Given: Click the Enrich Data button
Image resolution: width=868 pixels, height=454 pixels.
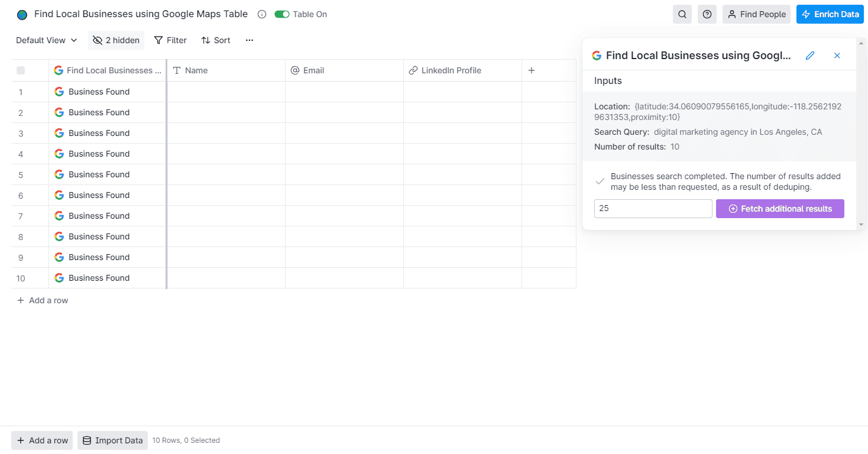Looking at the screenshot, I should [x=830, y=14].
